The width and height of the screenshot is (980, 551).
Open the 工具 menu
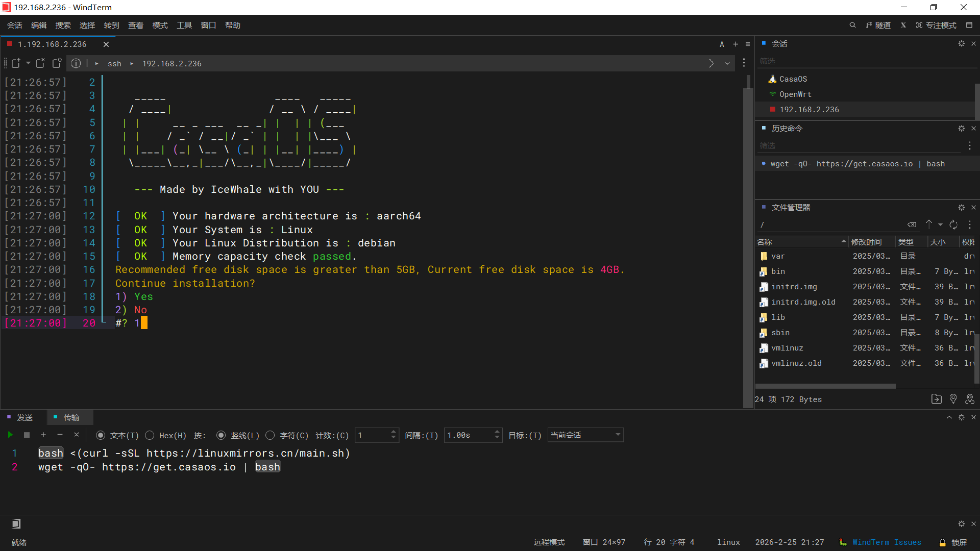pos(184,25)
